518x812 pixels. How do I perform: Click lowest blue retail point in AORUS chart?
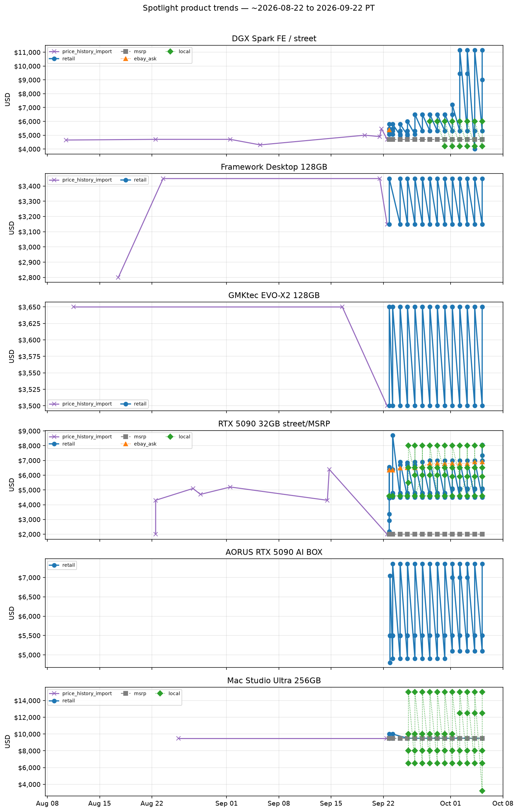coord(390,663)
